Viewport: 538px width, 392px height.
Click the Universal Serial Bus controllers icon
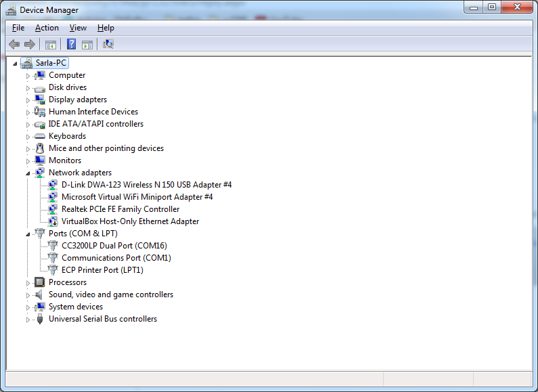pyautogui.click(x=40, y=319)
